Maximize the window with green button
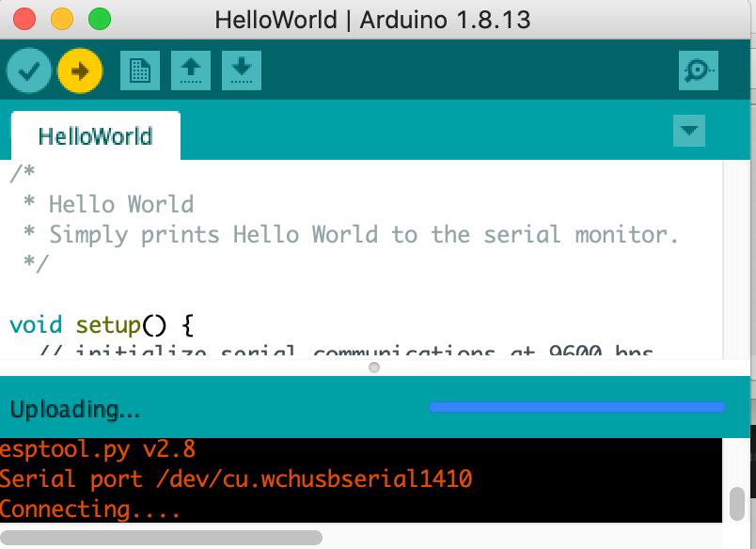This screenshot has height=549, width=756. click(x=100, y=20)
